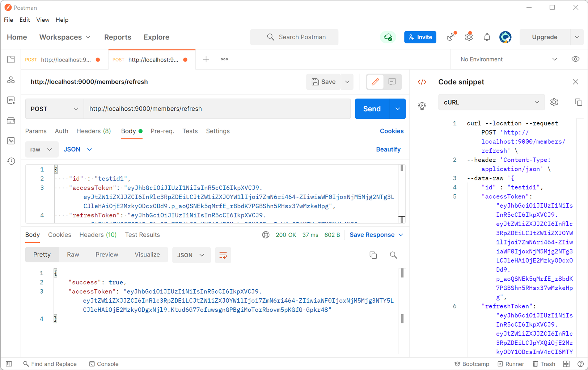Open the comments icon

click(x=392, y=82)
